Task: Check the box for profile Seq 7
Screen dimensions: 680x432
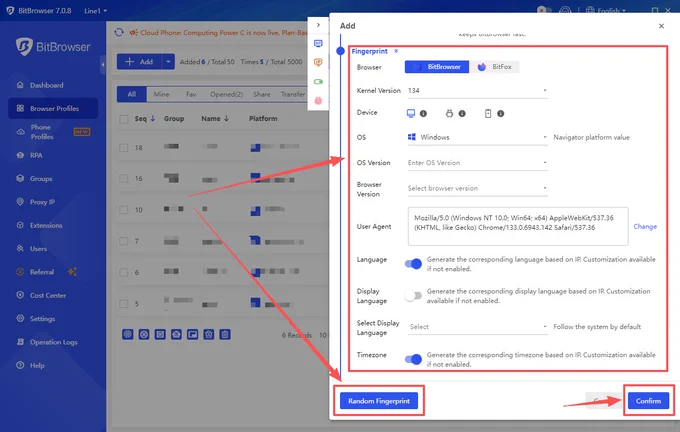Action: coord(124,241)
